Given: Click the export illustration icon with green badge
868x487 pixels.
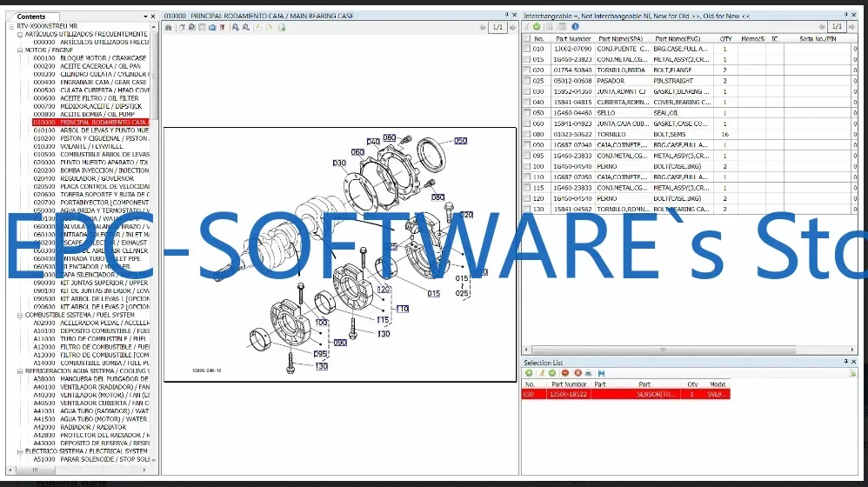Looking at the screenshot, I should (x=282, y=28).
